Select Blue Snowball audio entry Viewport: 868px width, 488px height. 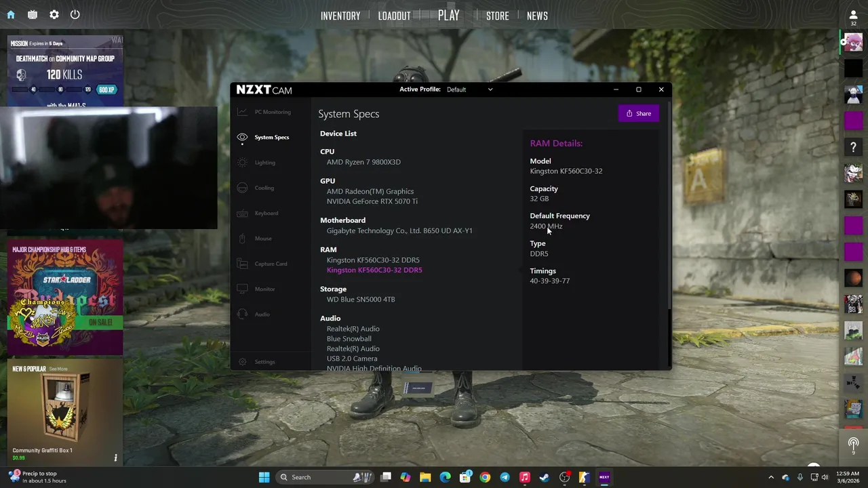[349, 338]
